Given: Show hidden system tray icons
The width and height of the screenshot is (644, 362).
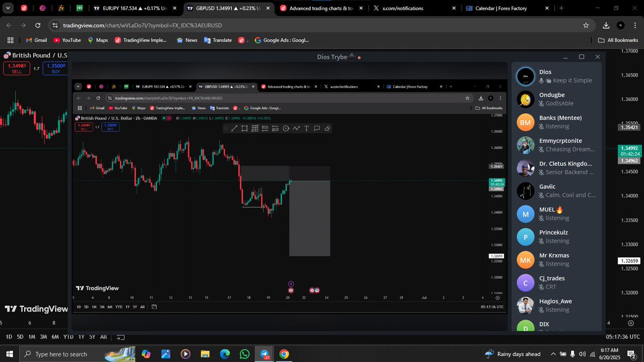Looking at the screenshot, I should (x=553, y=354).
